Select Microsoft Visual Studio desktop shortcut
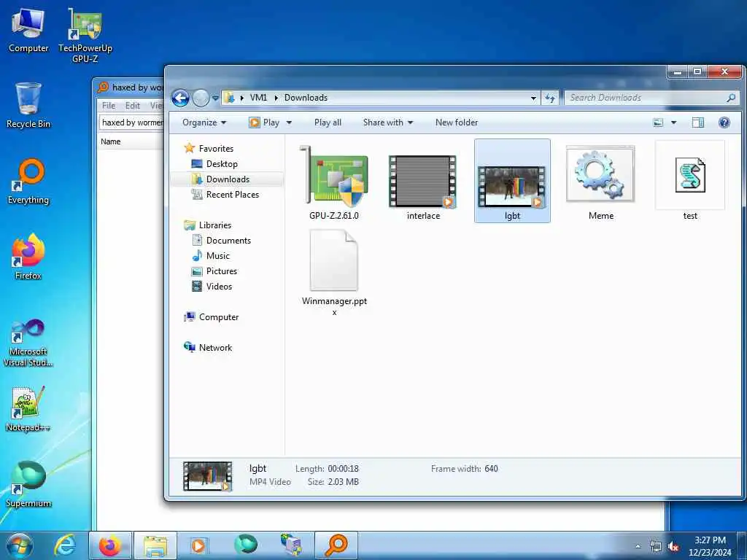This screenshot has width=747, height=560. [x=28, y=343]
